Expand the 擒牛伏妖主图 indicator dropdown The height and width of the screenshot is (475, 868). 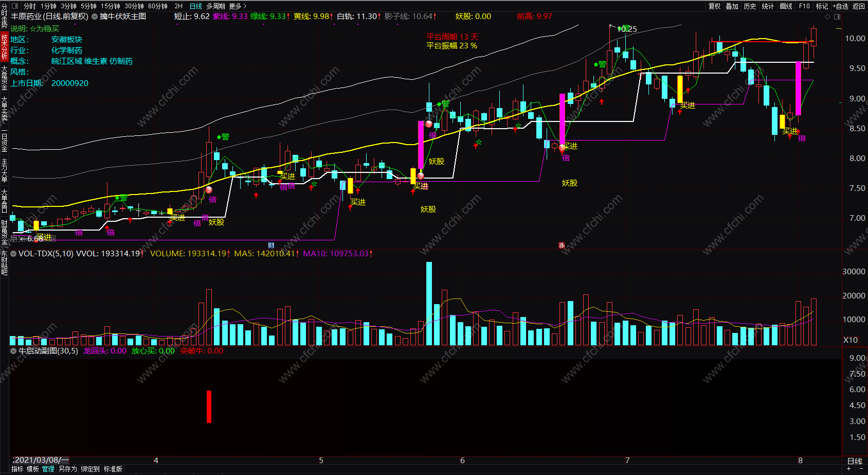coord(95,16)
